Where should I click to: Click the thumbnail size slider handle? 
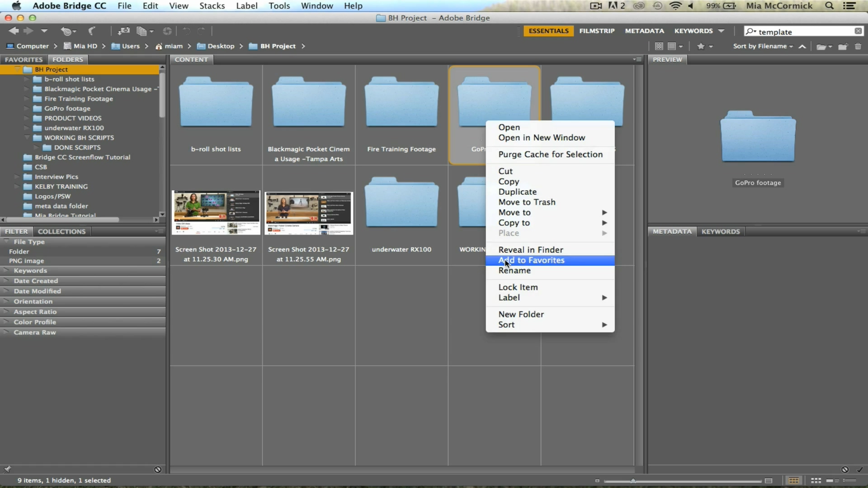click(633, 481)
